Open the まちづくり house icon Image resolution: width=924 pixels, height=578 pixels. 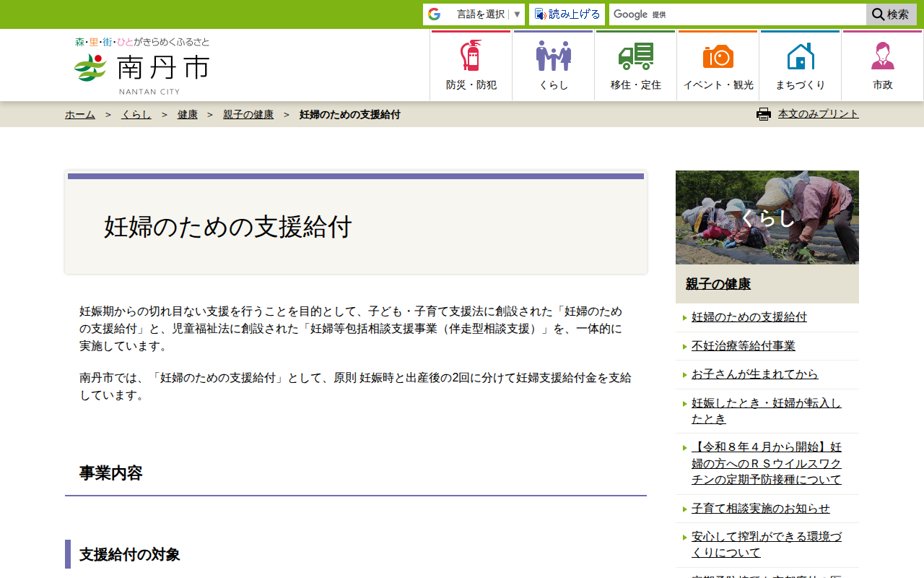(801, 56)
